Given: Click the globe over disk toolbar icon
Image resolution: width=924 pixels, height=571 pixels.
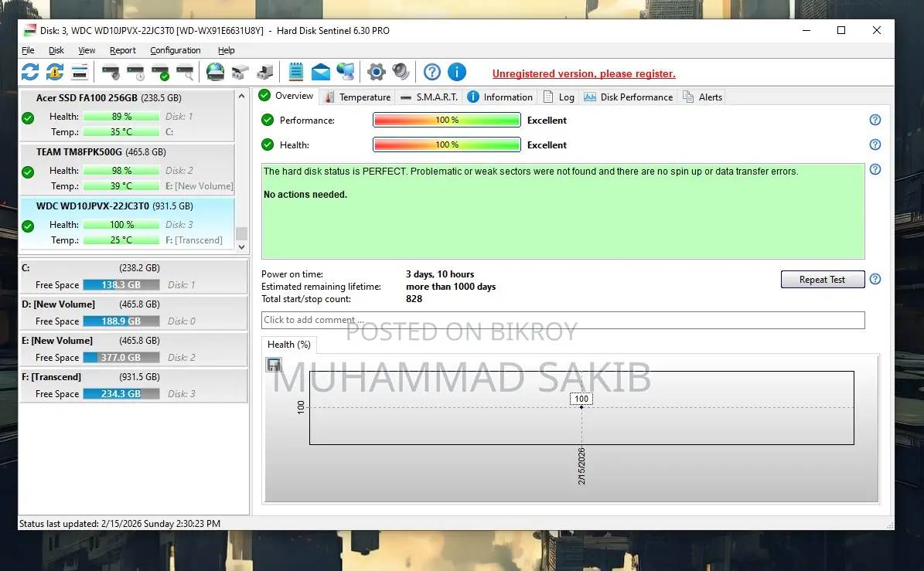Looking at the screenshot, I should [x=215, y=72].
